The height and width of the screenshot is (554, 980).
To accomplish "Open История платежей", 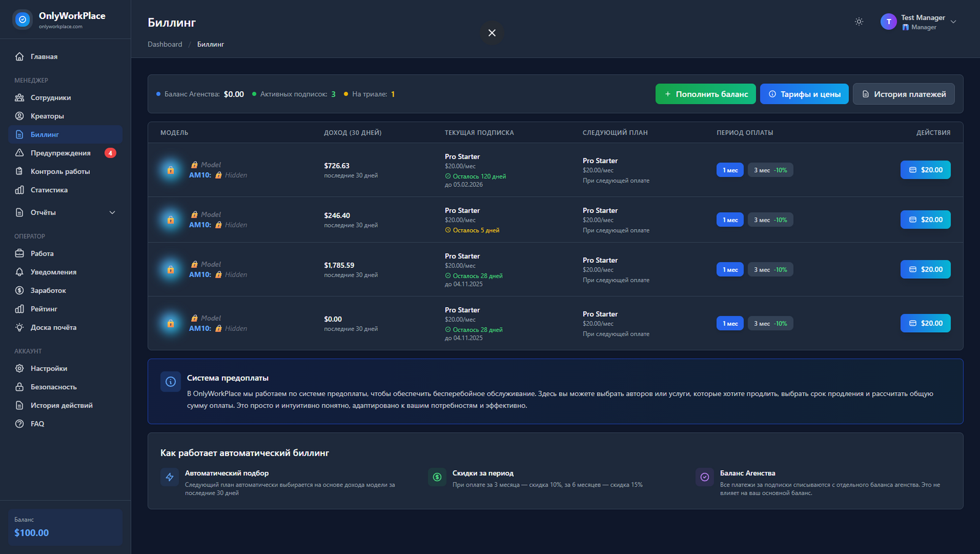I will click(x=903, y=94).
